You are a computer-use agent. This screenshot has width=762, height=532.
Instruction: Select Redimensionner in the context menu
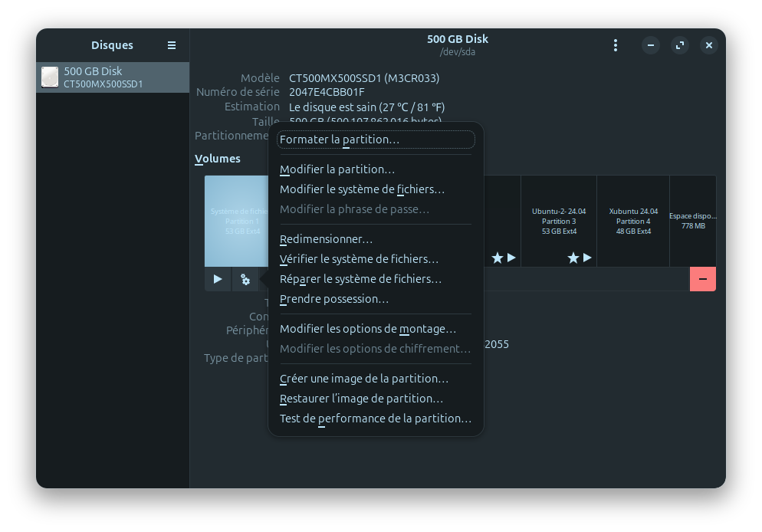click(326, 239)
